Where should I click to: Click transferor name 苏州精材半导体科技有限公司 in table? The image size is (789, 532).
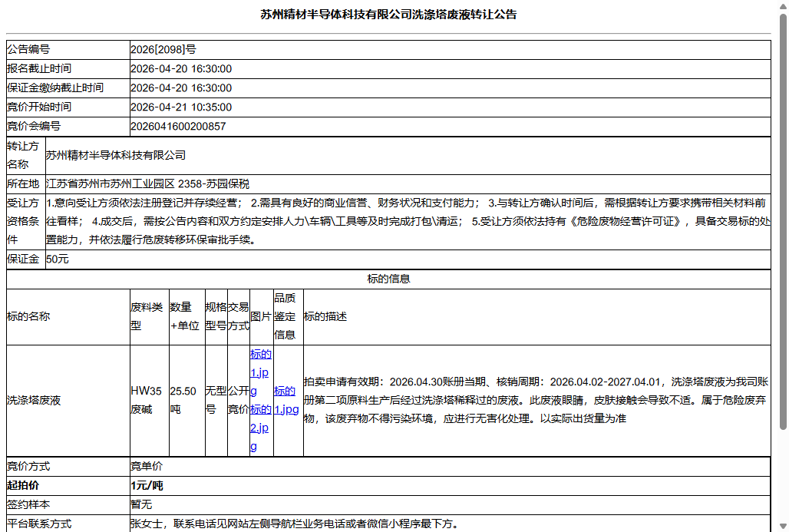tap(116, 156)
